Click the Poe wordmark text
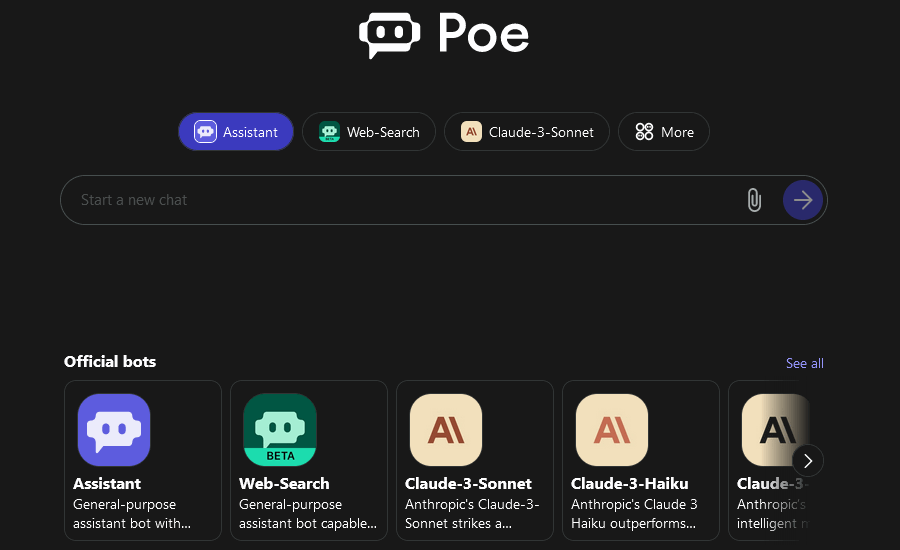 point(483,33)
